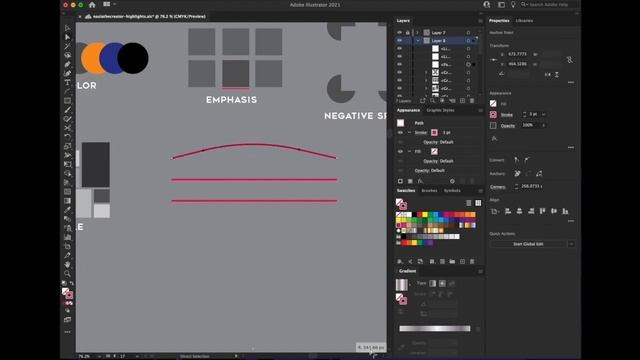Viewport: 640px width, 360px height.
Task: Pick the yellow swatch in Swatches panel
Action: pos(424,214)
